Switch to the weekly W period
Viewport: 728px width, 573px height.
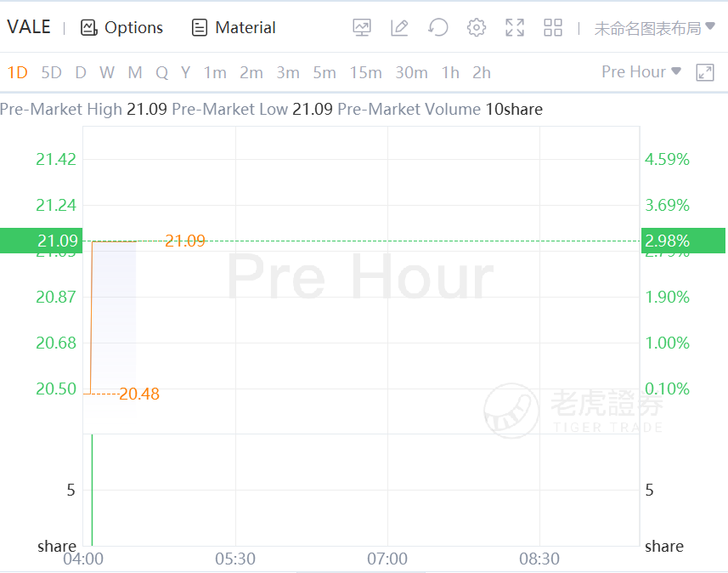[106, 72]
